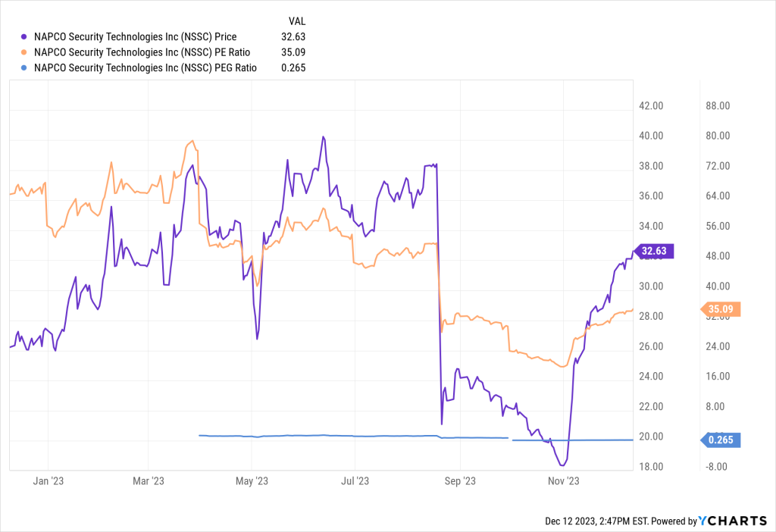The height and width of the screenshot is (532, 776).
Task: Click the orange PE Ratio legend dot
Action: 25,52
